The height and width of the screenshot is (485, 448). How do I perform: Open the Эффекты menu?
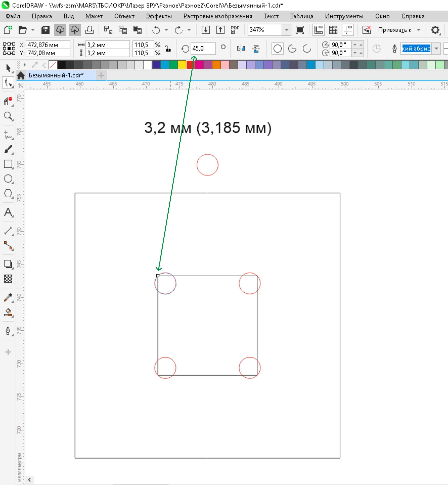click(x=159, y=16)
